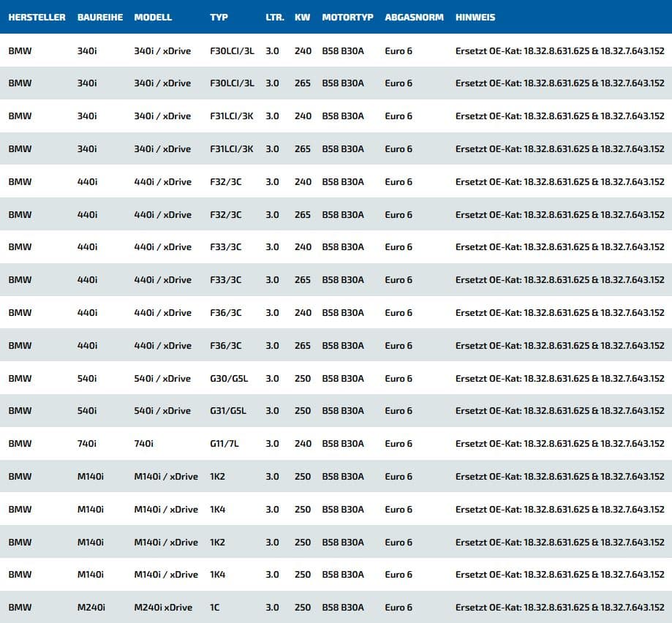Image resolution: width=672 pixels, height=623 pixels.
Task: Click 240 kW value in the F31LCI/3K row
Action: click(x=303, y=116)
